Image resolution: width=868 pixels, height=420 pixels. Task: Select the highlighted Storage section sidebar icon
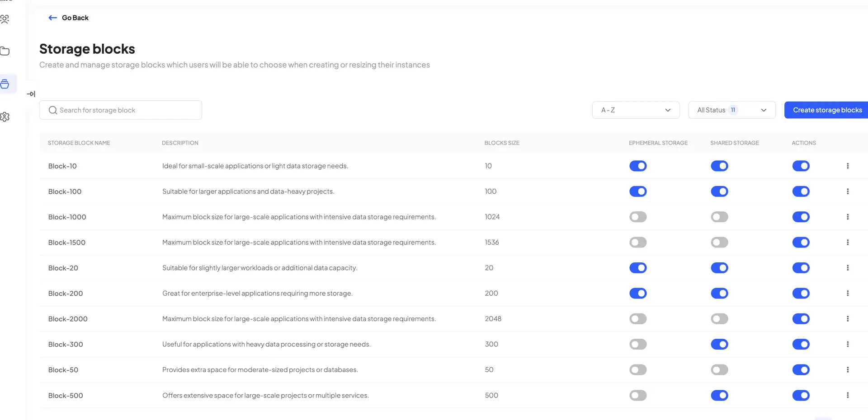pos(5,84)
